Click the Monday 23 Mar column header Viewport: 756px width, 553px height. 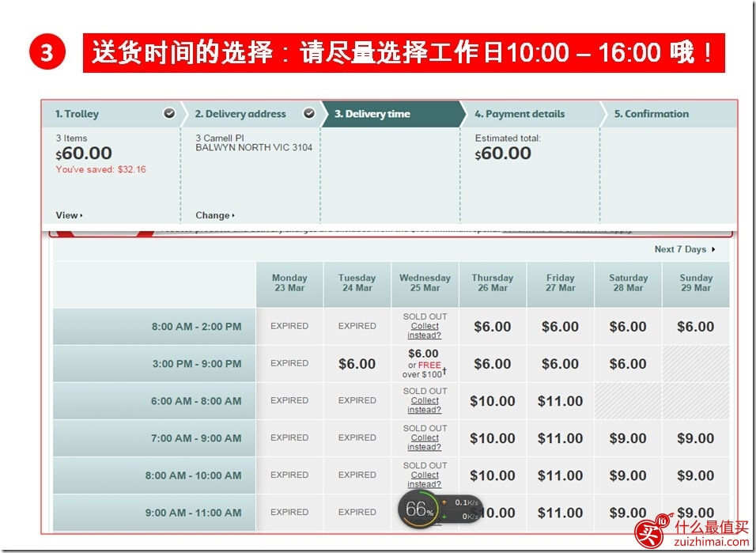point(289,283)
